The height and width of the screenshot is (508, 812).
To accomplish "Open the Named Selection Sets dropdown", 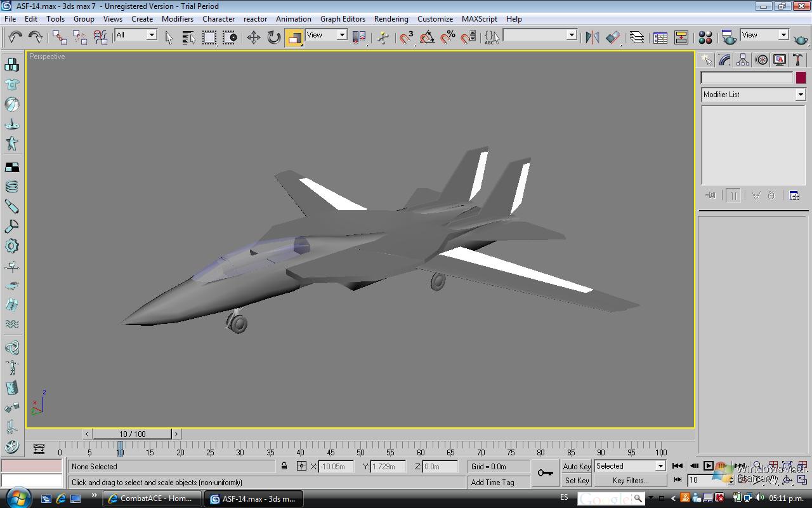I will (x=540, y=35).
